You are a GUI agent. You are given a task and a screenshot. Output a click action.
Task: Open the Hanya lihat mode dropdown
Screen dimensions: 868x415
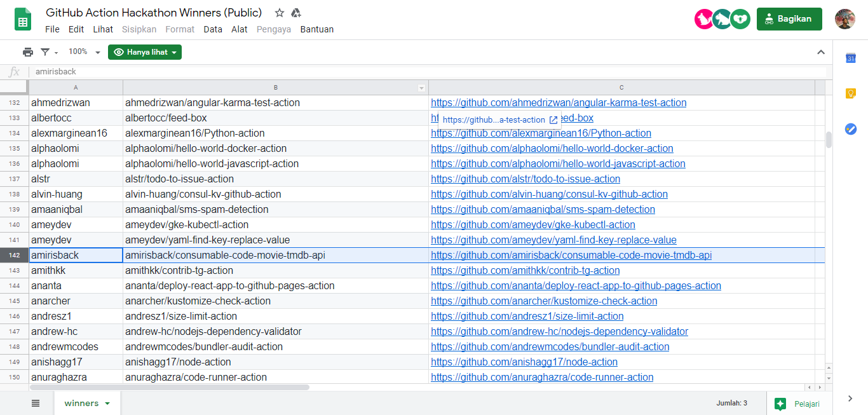tap(145, 52)
